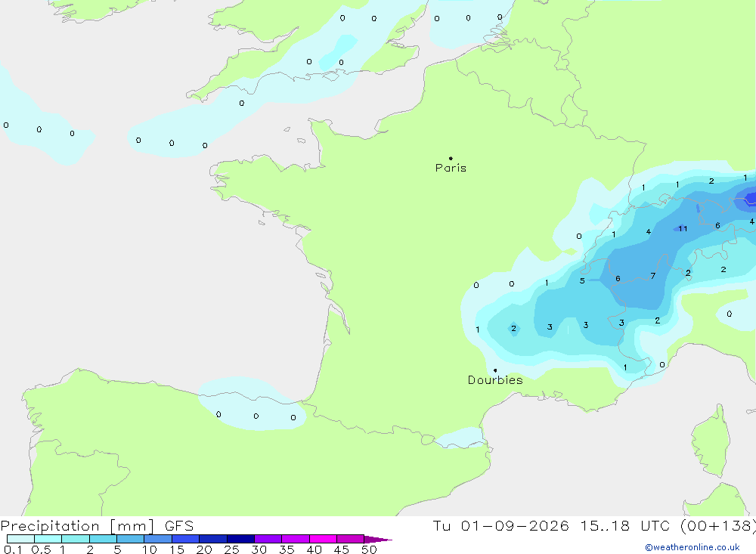Click the forecast offset '(00+138)'

point(717,526)
